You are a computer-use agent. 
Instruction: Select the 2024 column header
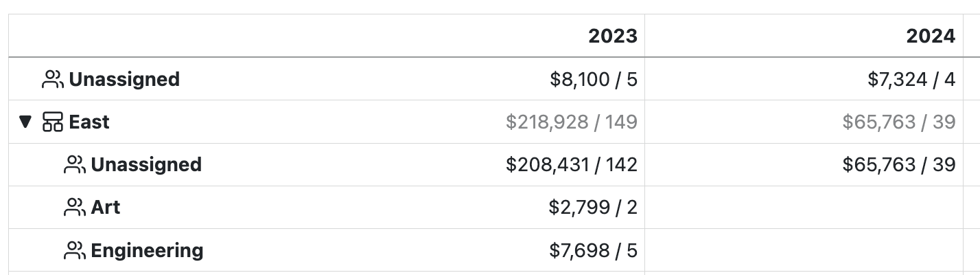pos(931,36)
